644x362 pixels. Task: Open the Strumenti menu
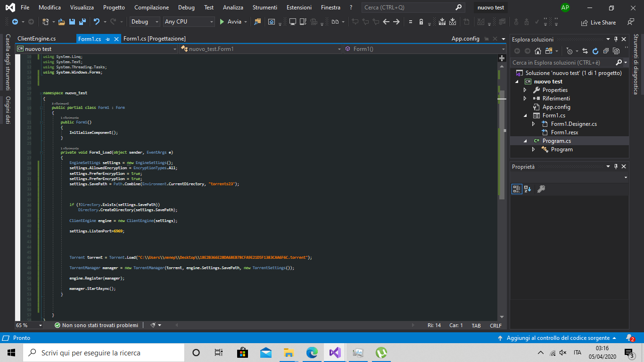click(264, 8)
